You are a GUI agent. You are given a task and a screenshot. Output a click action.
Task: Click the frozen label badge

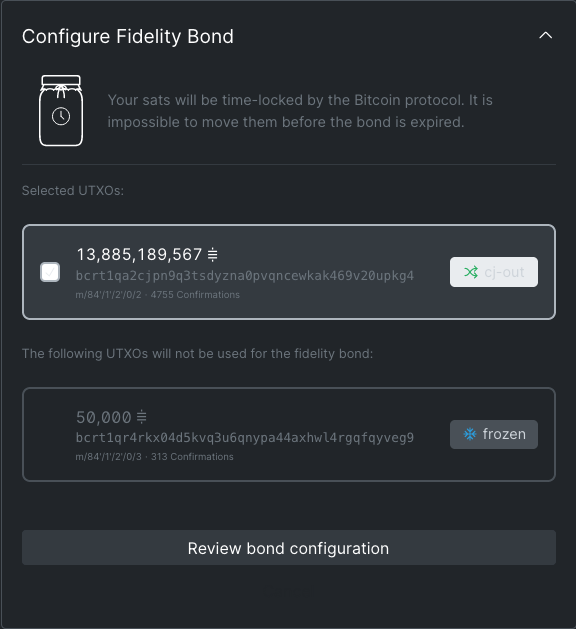pyautogui.click(x=494, y=434)
